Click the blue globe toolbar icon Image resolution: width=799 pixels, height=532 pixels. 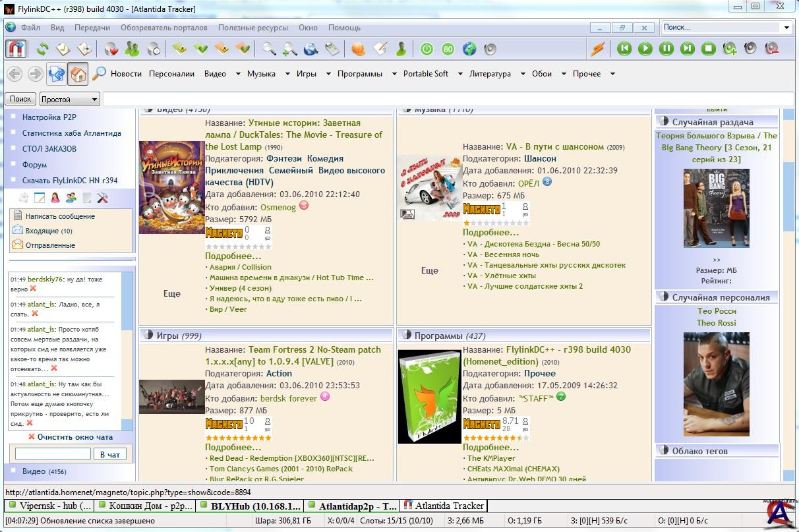[x=469, y=49]
